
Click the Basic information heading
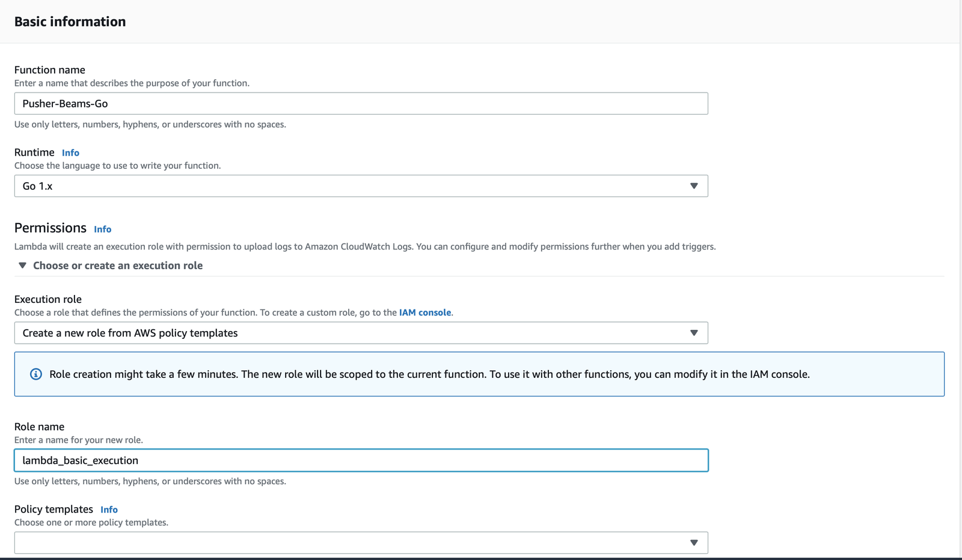(70, 22)
